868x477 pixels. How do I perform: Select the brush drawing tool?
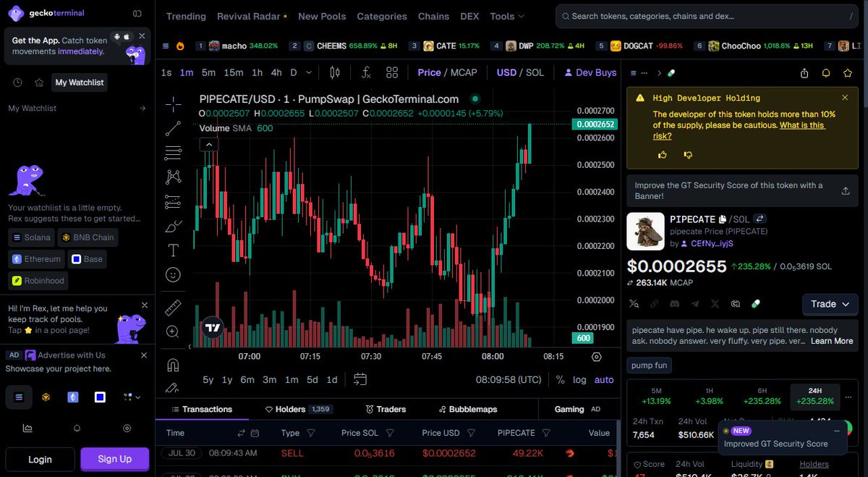pyautogui.click(x=173, y=226)
